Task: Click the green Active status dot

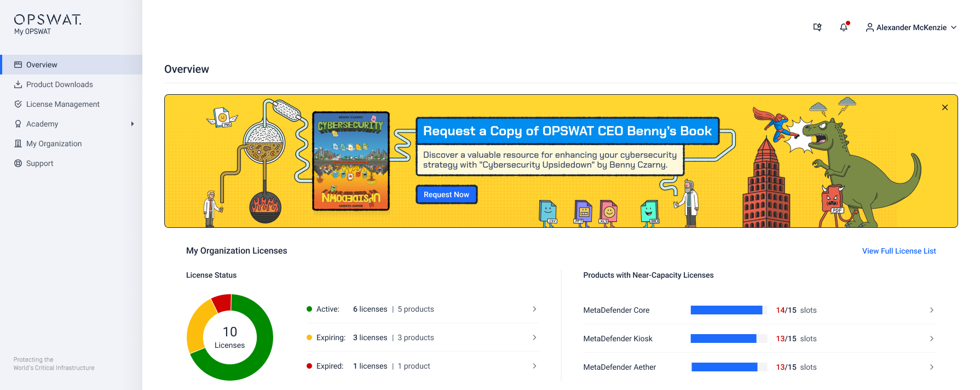Action: [309, 309]
